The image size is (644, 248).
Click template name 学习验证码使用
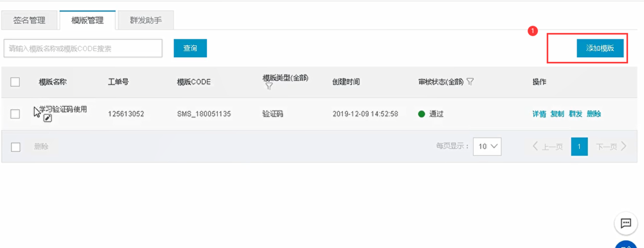point(63,109)
